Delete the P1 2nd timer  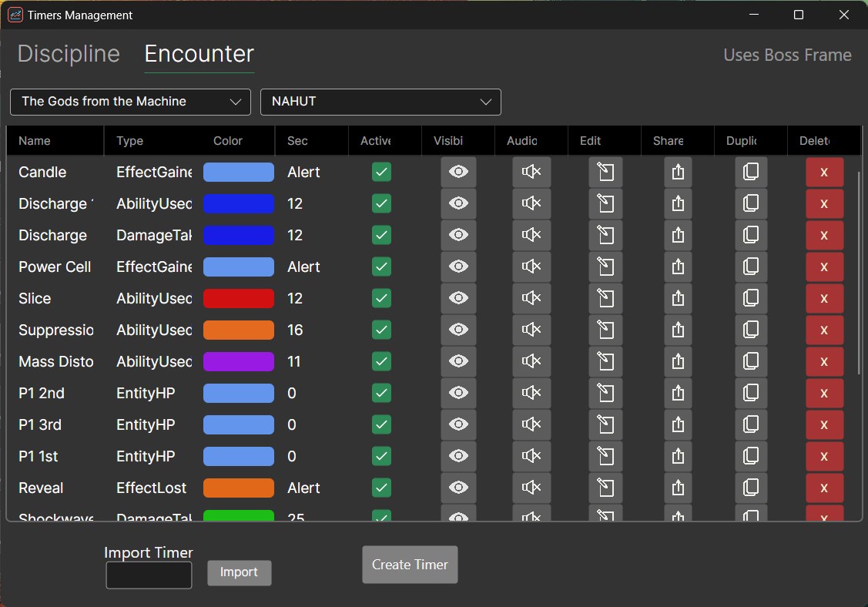pos(824,393)
